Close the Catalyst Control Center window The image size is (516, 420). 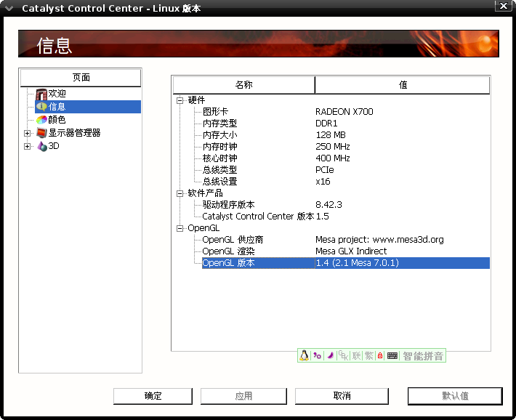pos(504,6)
